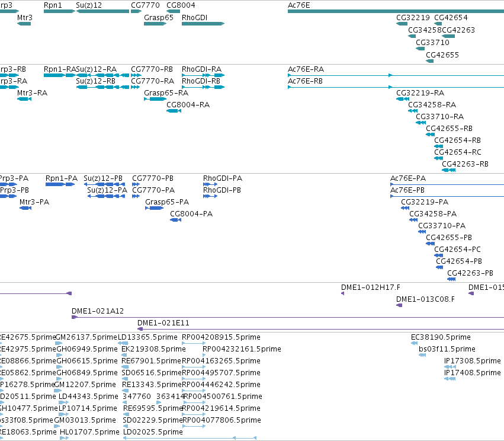This screenshot has width=504, height=441.
Task: Click the Rpn1-PA protein label
Action: 62,178
